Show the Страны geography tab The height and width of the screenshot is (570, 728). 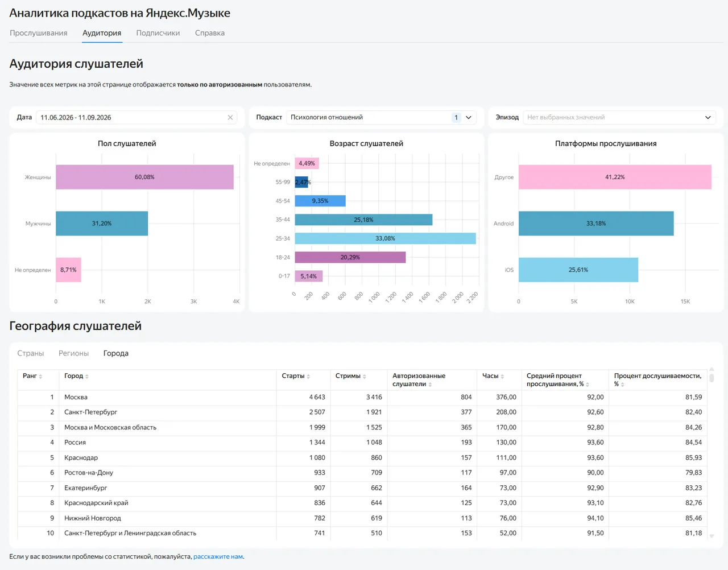(x=31, y=353)
